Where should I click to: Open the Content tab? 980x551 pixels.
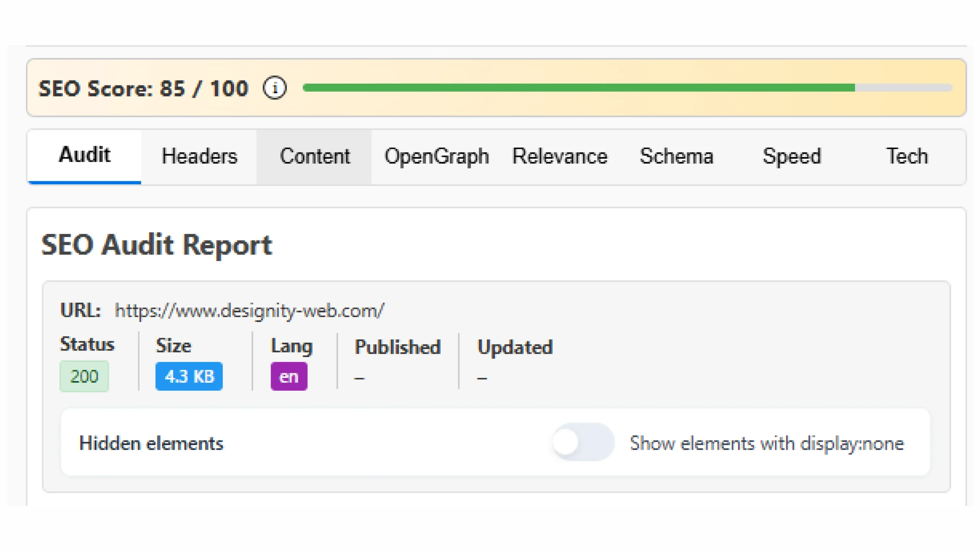[315, 156]
